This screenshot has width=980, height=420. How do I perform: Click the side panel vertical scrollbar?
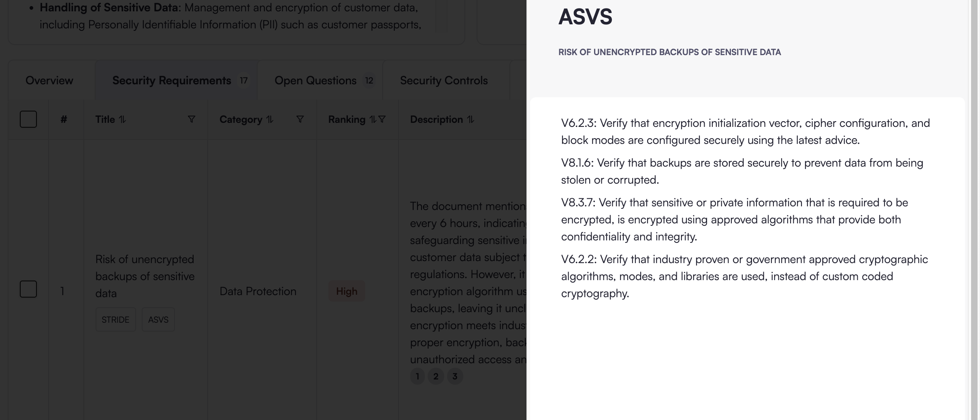click(974, 203)
